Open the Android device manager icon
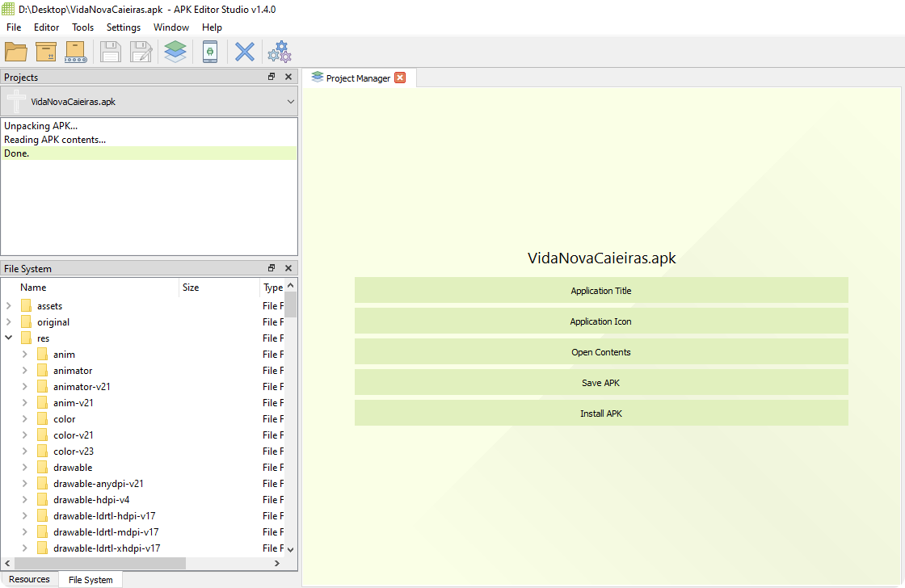 click(x=210, y=52)
